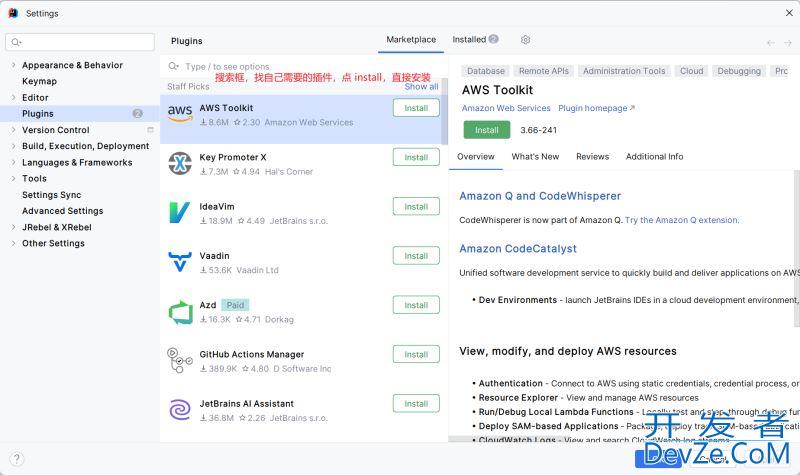The height and width of the screenshot is (475, 800).
Task: Expand Other Settings node
Action: coord(13,243)
